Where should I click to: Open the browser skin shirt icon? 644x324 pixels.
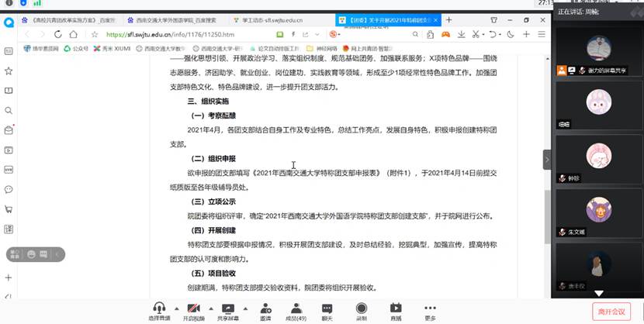click(494, 19)
